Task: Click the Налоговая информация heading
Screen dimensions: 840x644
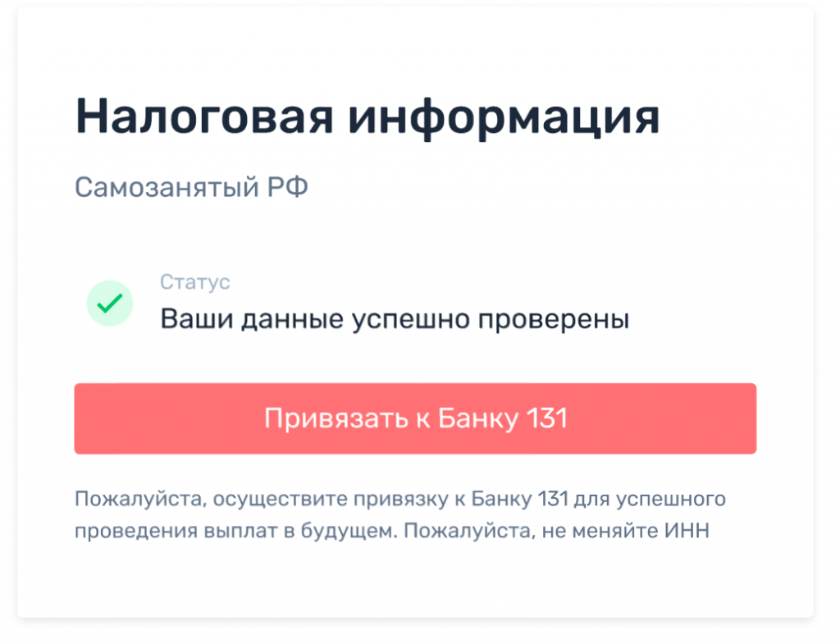Action: click(367, 117)
